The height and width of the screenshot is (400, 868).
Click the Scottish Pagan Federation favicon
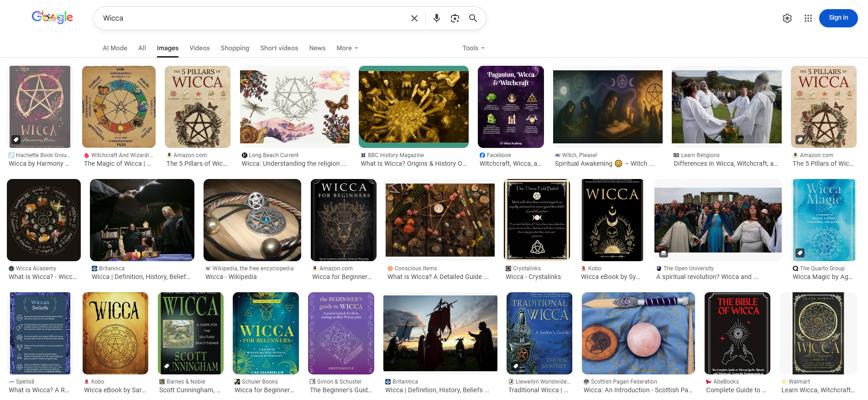coord(586,382)
